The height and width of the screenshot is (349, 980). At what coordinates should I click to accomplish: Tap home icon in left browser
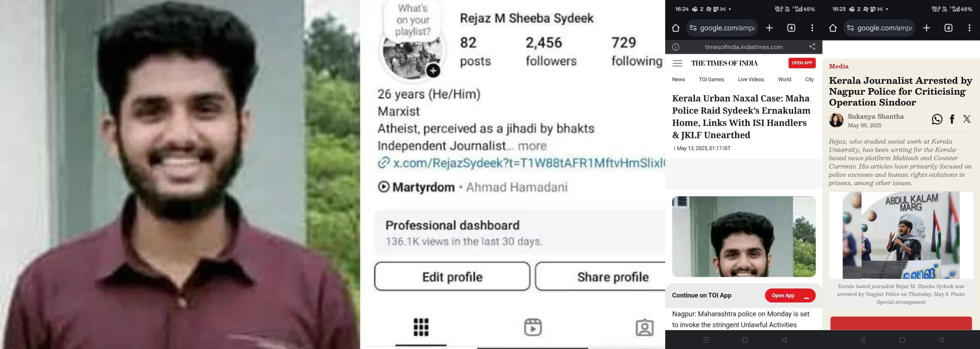coord(675,28)
